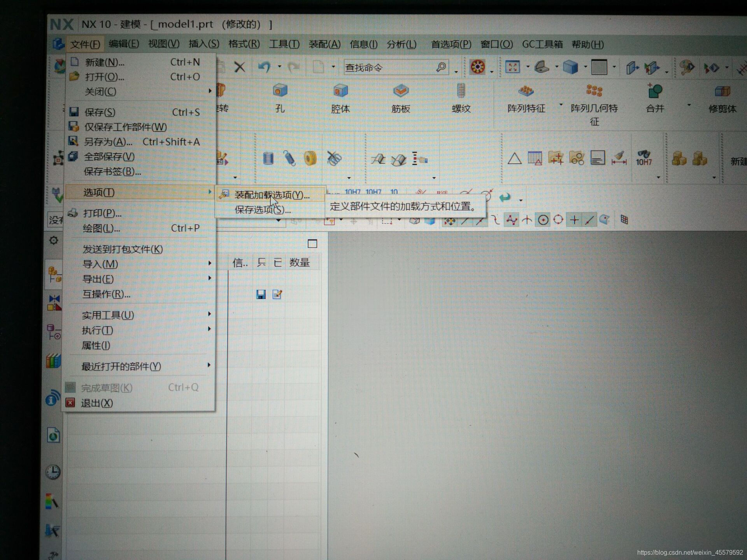747x560 pixels.
Task: Click 装配加载选项(Y)... submenu item
Action: point(271,195)
